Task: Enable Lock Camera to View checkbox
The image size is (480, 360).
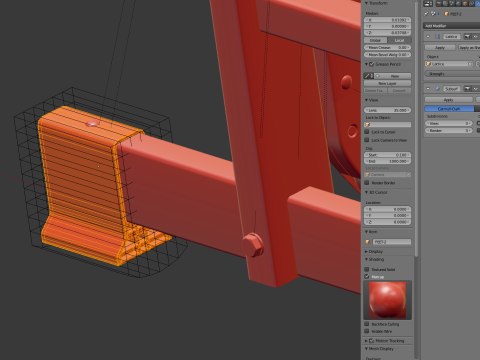Action: (367, 140)
